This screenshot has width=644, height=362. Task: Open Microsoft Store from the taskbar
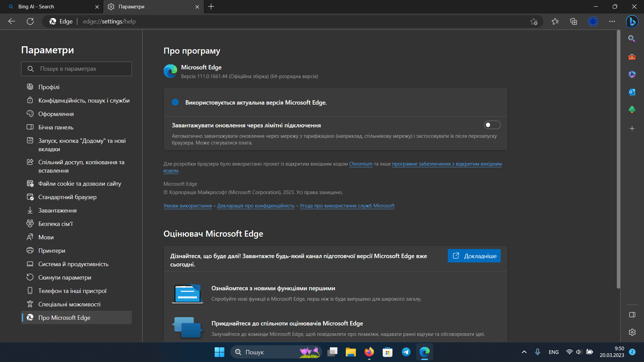coord(387,352)
